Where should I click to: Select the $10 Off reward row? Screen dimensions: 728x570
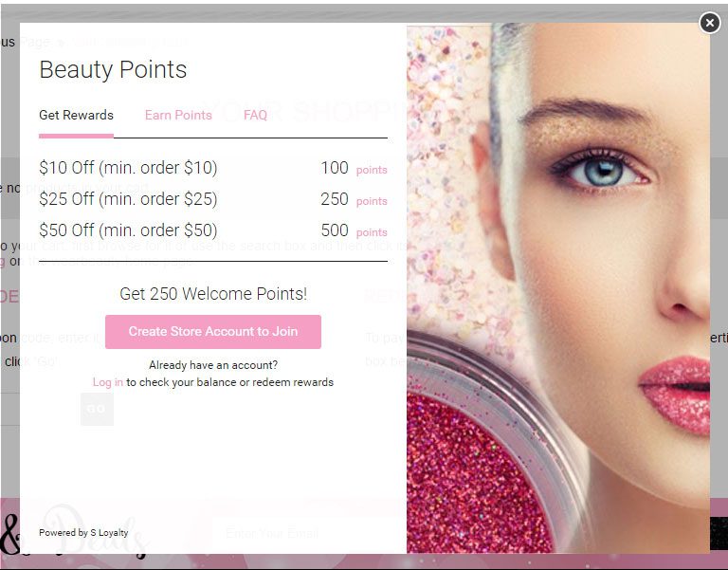pos(213,168)
